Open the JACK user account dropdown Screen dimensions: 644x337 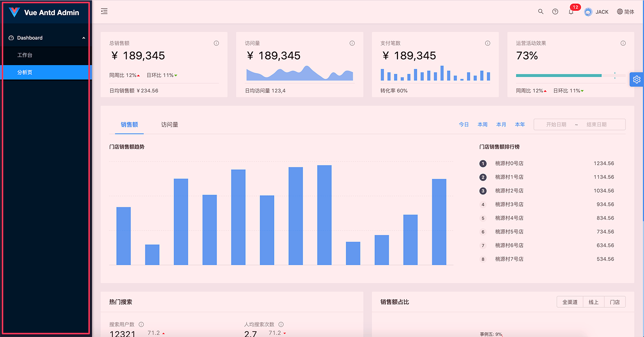(x=596, y=12)
